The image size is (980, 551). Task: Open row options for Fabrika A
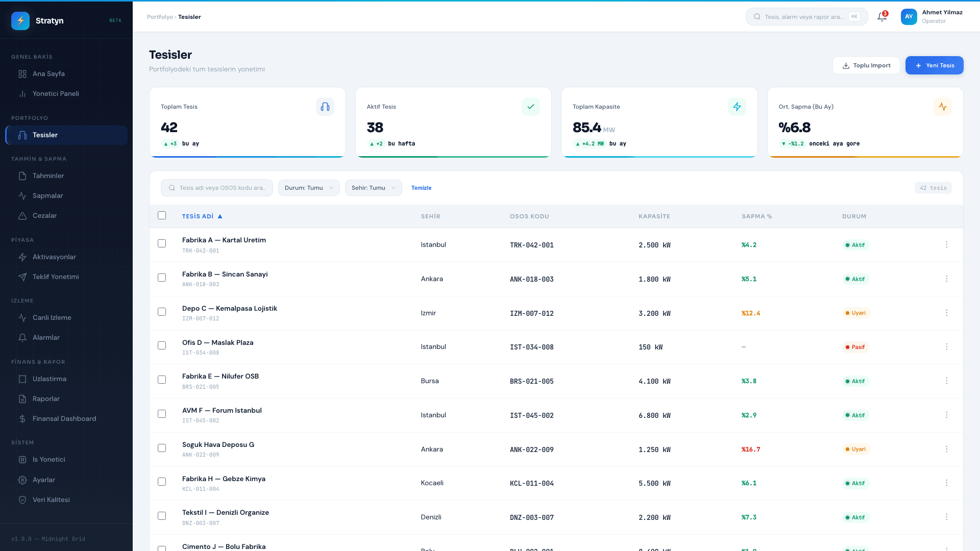946,244
